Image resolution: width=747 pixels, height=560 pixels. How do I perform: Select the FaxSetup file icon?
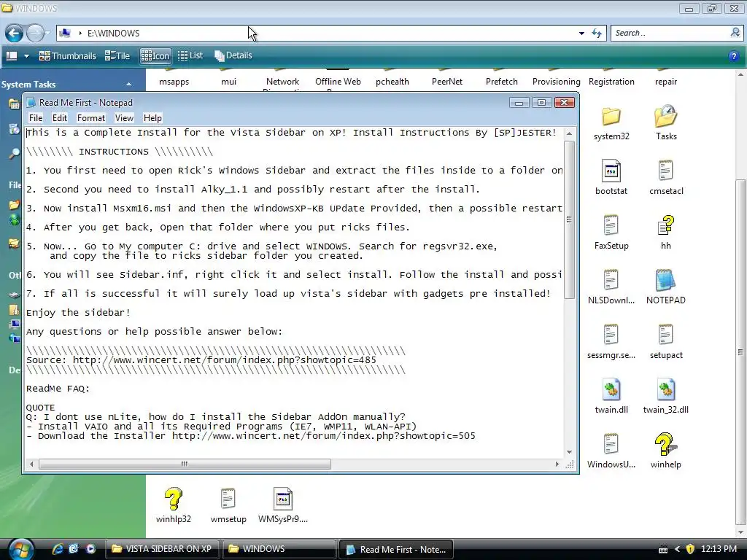click(x=611, y=226)
